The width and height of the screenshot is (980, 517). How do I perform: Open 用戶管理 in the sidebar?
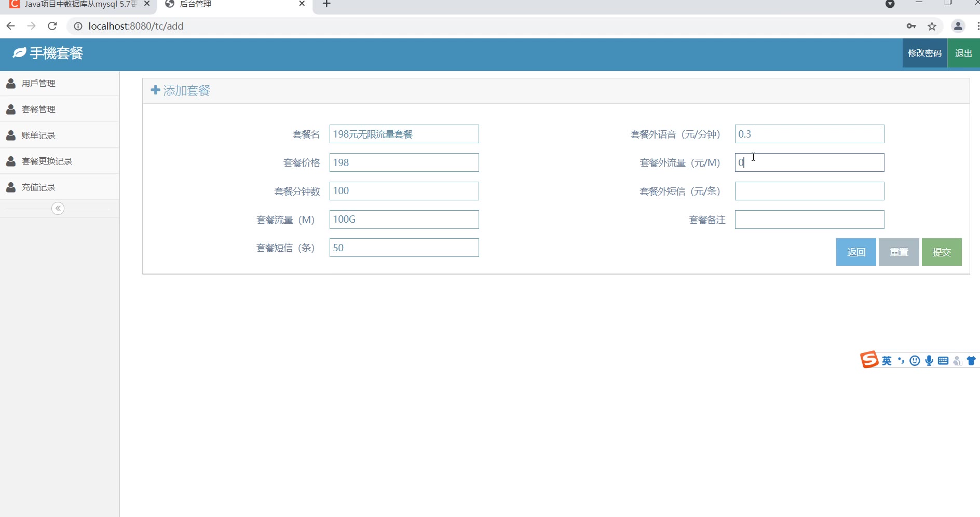(x=60, y=83)
